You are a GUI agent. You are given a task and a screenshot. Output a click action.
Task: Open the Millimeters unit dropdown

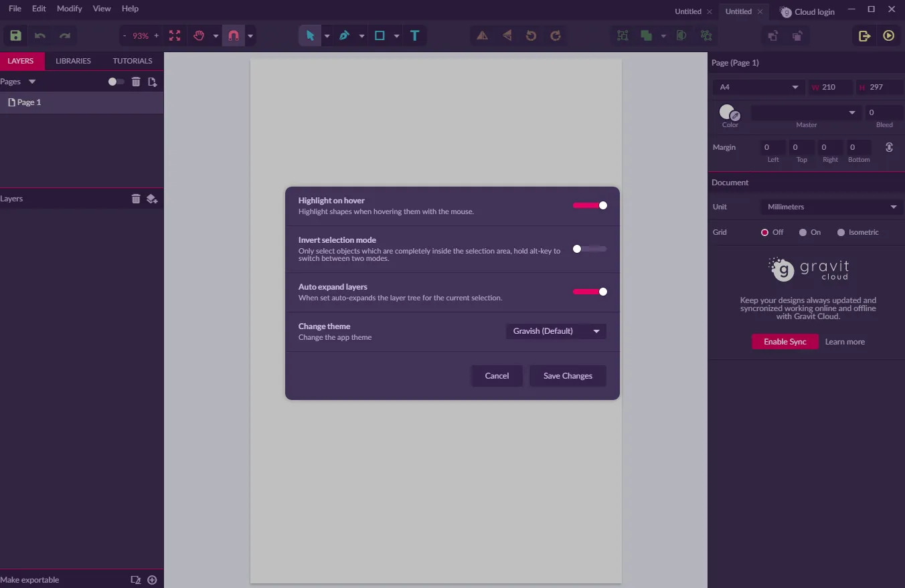[831, 207]
